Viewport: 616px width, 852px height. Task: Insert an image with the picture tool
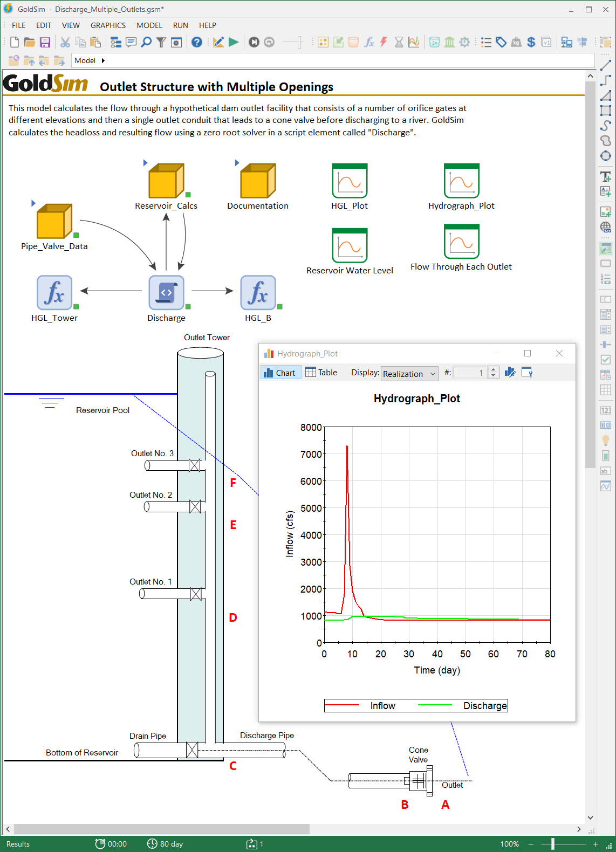606,212
